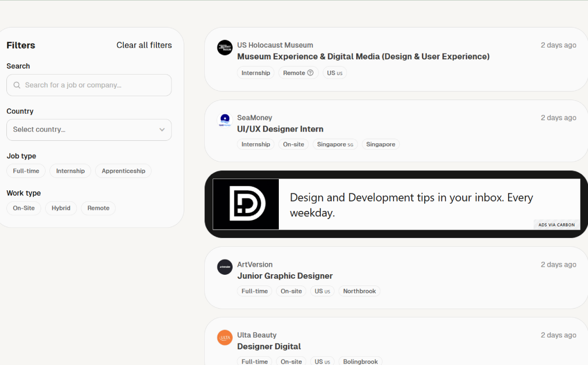The width and height of the screenshot is (588, 365).
Task: Click the ArtVersion company logo
Action: 225,267
